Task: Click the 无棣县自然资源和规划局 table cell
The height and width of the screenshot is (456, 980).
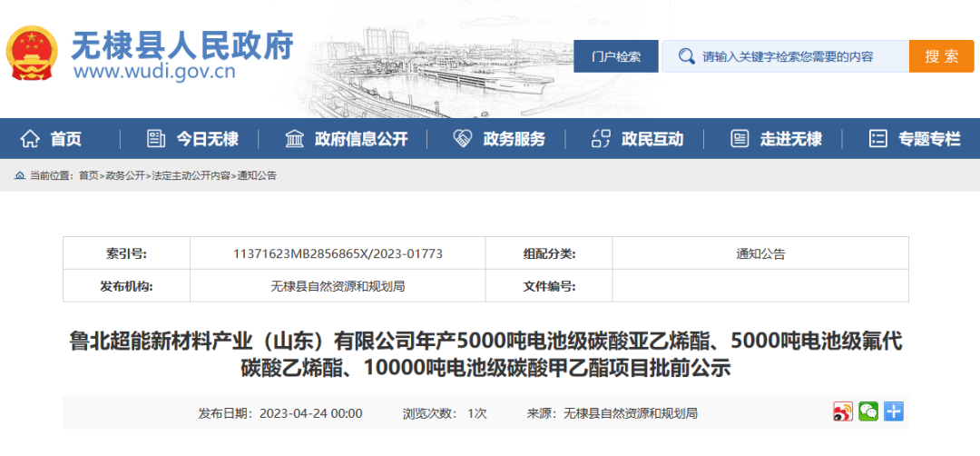Action: pyautogui.click(x=338, y=286)
